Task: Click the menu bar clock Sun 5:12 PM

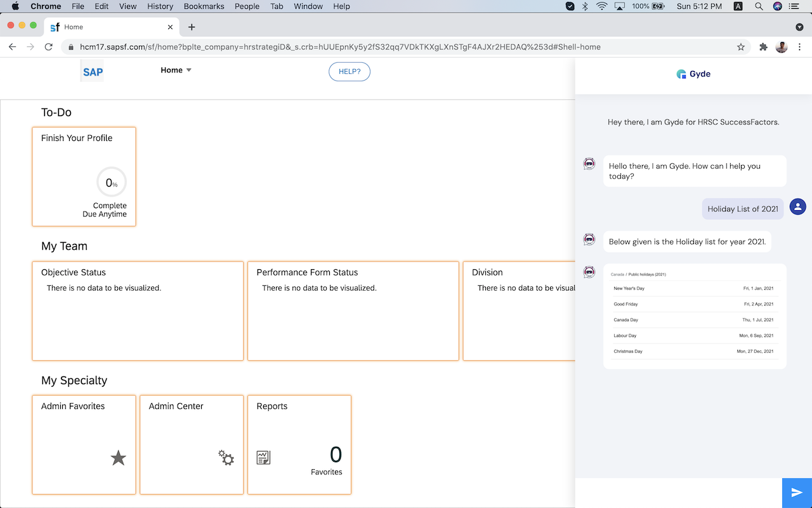Action: pos(699,6)
